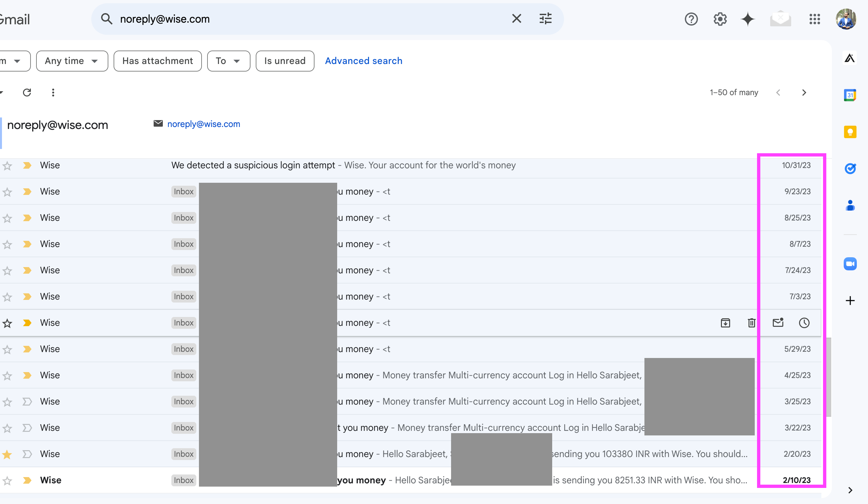Apply the Has attachment filter
Viewport: 868px width, 504px height.
157,61
